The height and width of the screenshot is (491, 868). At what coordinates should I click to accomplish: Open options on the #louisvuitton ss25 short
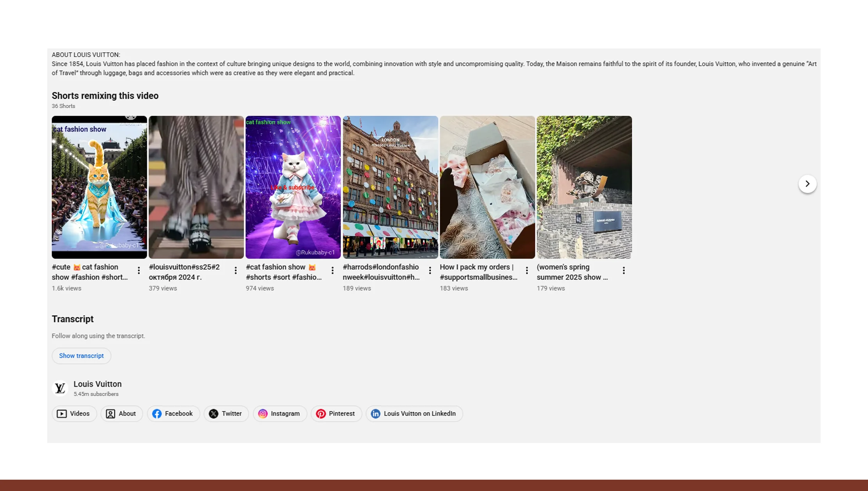tap(235, 270)
